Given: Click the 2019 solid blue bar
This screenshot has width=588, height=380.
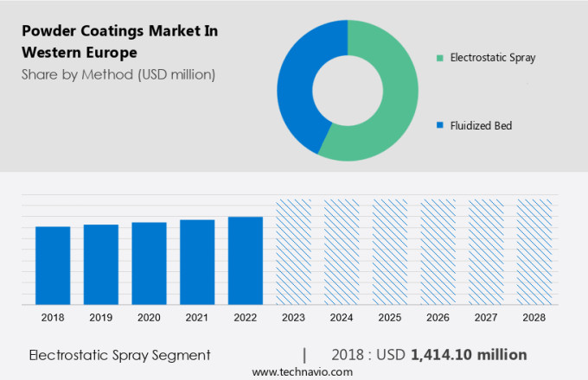Looking at the screenshot, I should [101, 264].
